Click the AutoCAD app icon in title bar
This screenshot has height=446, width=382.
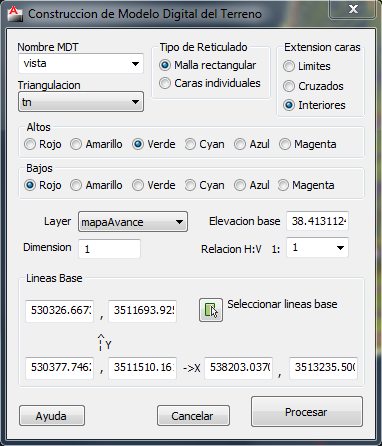15,14
